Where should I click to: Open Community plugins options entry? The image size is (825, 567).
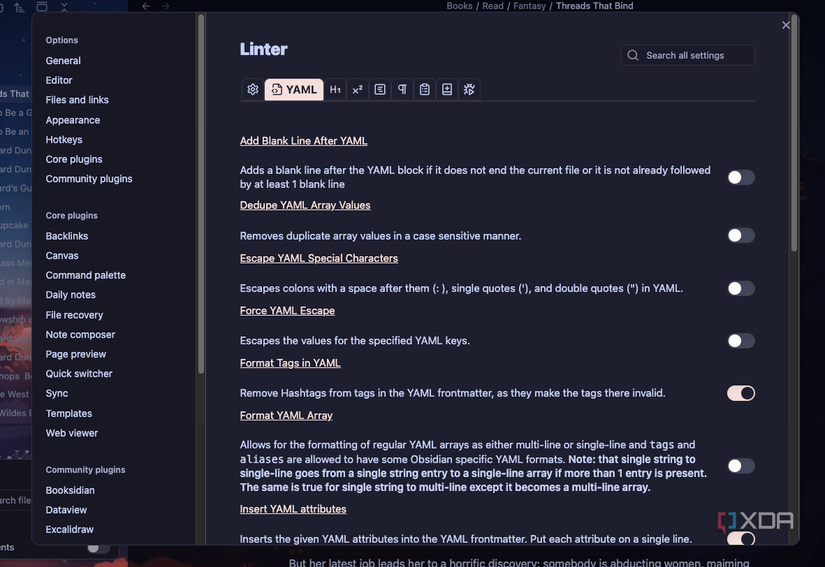tap(89, 179)
